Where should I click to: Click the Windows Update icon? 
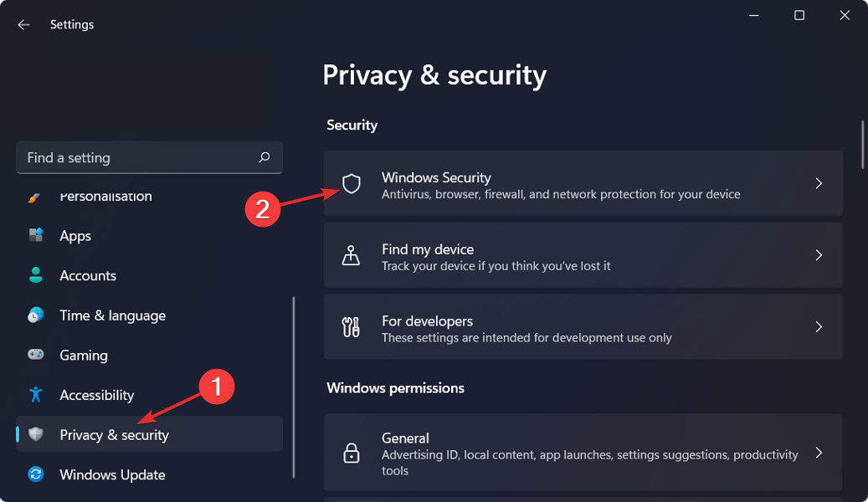click(x=36, y=474)
